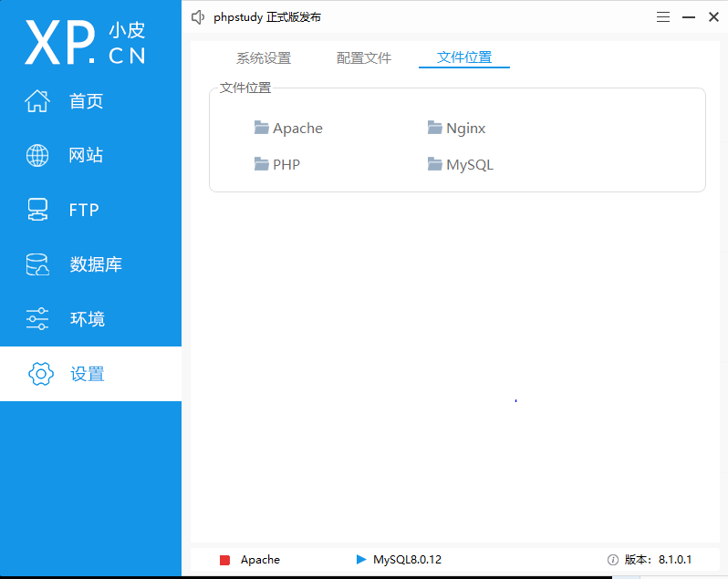
Task: Open the Nginx folder location
Action: point(456,128)
